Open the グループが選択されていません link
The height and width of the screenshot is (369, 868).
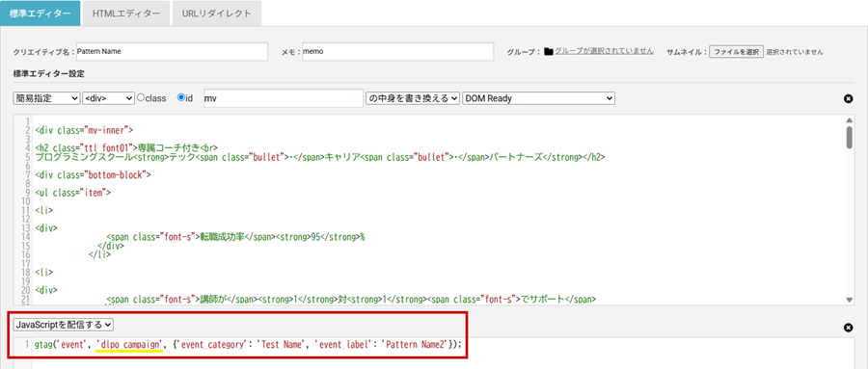tap(604, 51)
